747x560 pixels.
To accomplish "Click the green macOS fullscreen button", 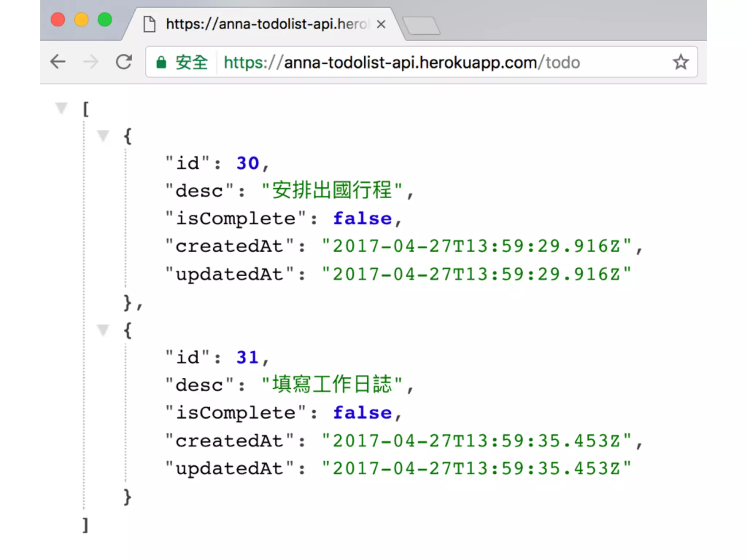I will [x=105, y=20].
